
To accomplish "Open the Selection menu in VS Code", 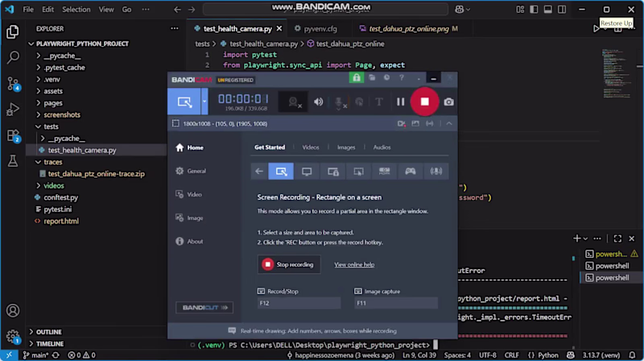I will click(x=76, y=10).
